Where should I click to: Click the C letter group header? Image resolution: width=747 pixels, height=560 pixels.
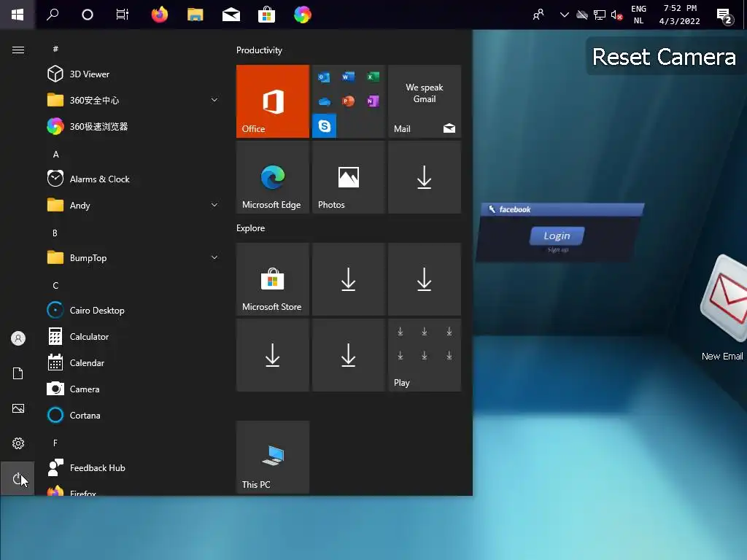point(55,286)
